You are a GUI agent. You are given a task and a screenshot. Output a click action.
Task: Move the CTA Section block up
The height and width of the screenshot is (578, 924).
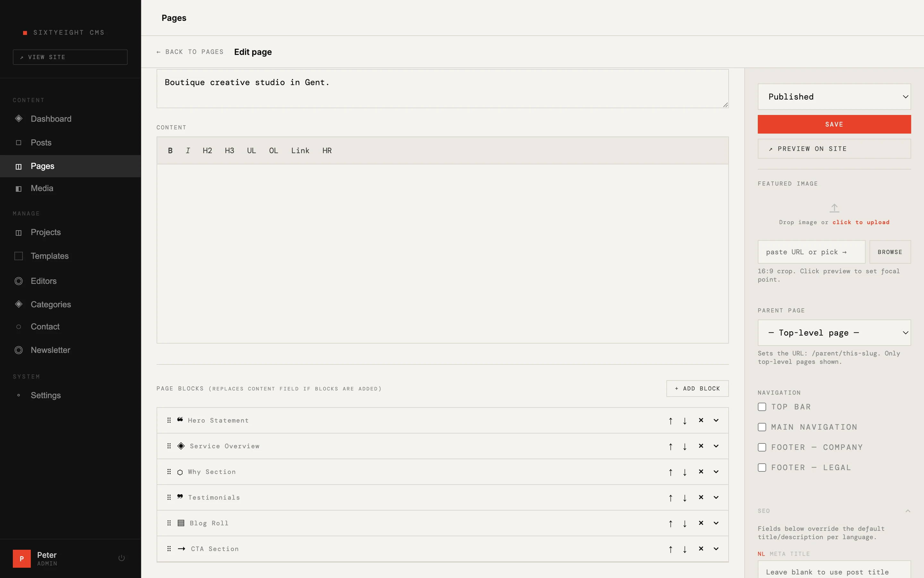coord(671,549)
